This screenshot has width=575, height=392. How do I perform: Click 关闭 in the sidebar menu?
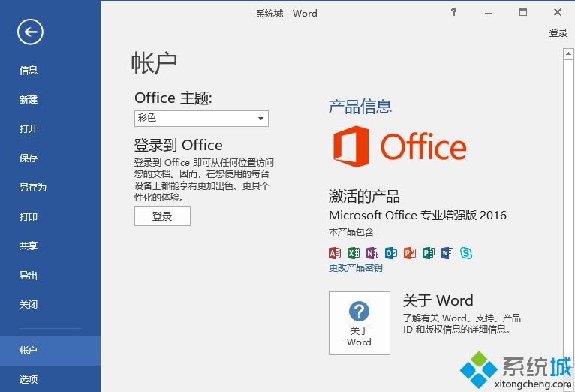coord(50,304)
